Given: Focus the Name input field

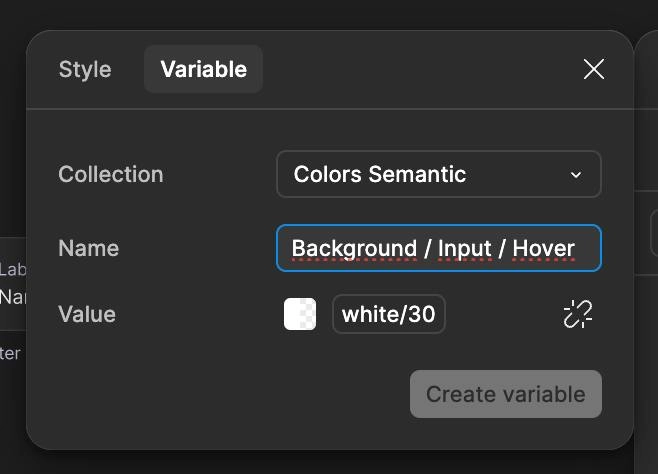Looking at the screenshot, I should (x=439, y=248).
